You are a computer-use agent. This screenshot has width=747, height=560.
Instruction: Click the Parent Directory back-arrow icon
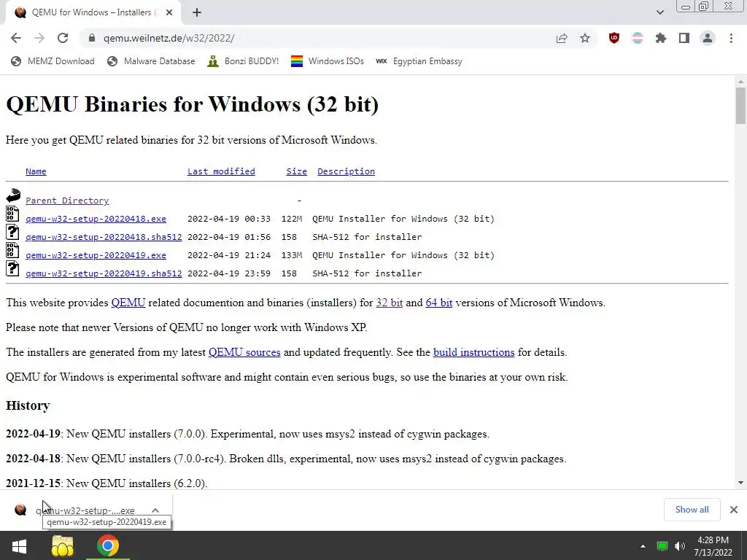(x=13, y=195)
